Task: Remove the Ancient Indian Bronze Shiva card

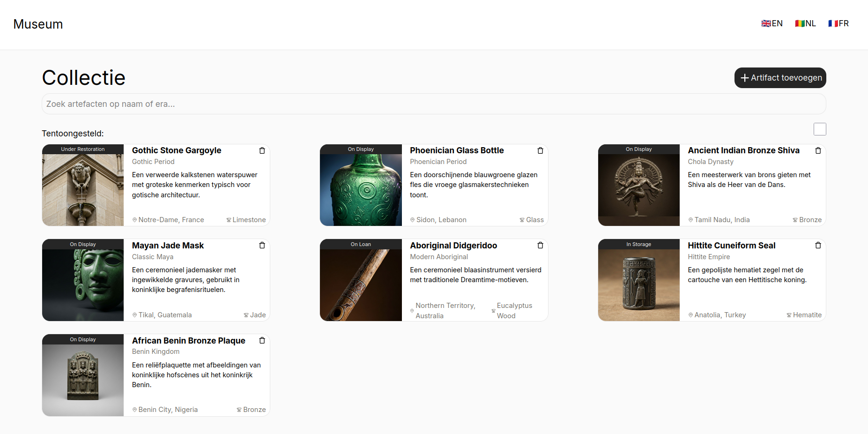Action: [818, 150]
